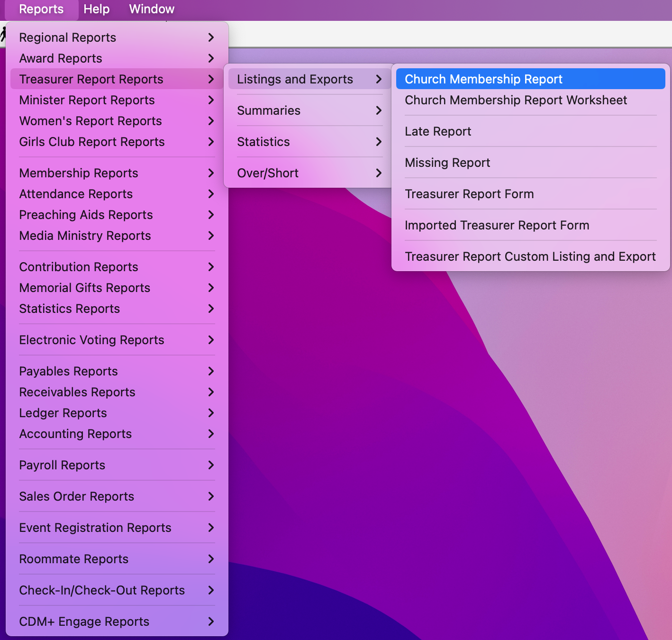Open Treasurer Report Custom Listing and Export
This screenshot has height=640, width=672.
coord(530,256)
